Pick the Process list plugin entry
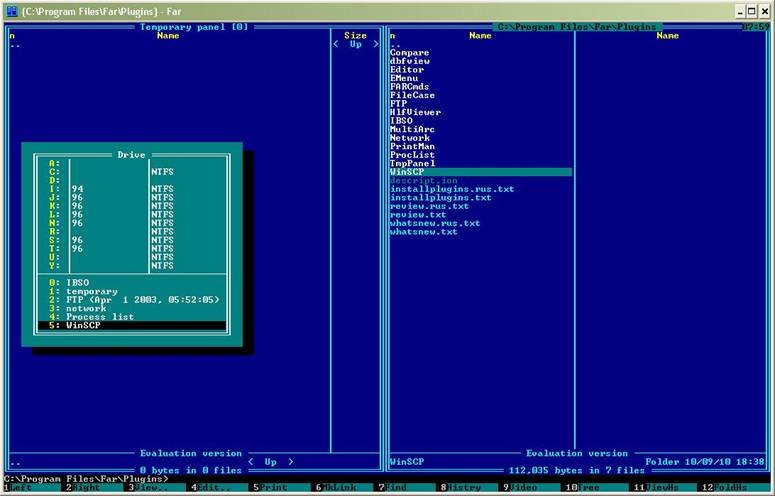The width and height of the screenshot is (775, 496). pos(132,317)
